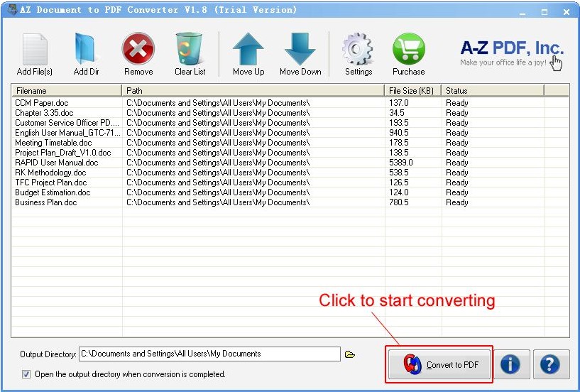Open help with the question mark button
Screen dimensions: 580x392
click(x=551, y=364)
